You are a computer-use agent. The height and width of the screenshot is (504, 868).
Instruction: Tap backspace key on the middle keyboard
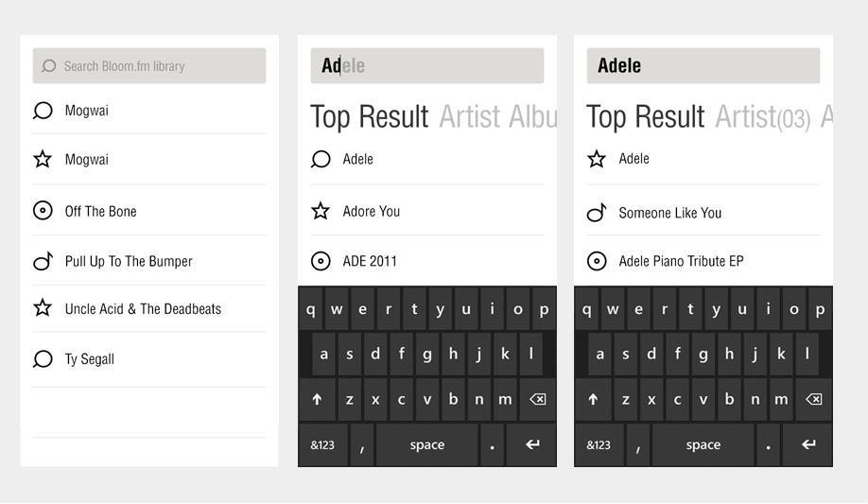[x=538, y=399]
